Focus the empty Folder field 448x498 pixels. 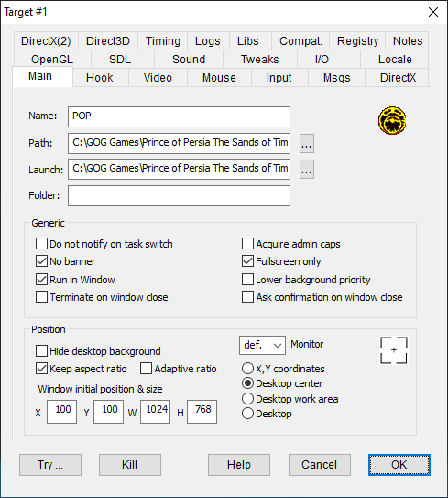tap(179, 195)
